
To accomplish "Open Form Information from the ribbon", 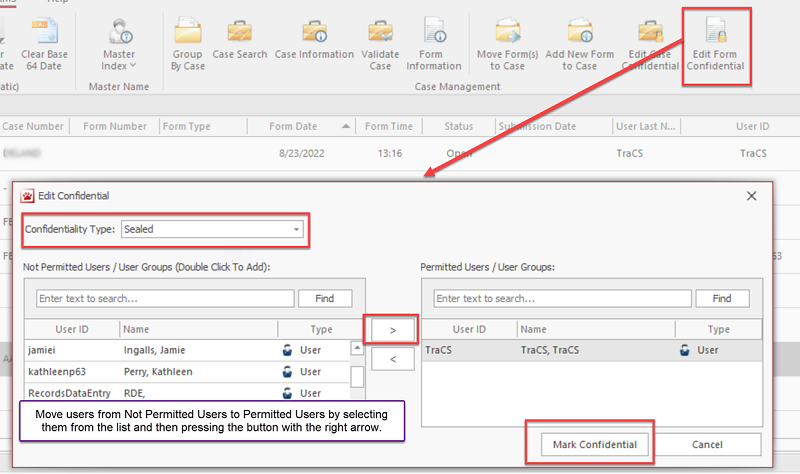I will (433, 45).
